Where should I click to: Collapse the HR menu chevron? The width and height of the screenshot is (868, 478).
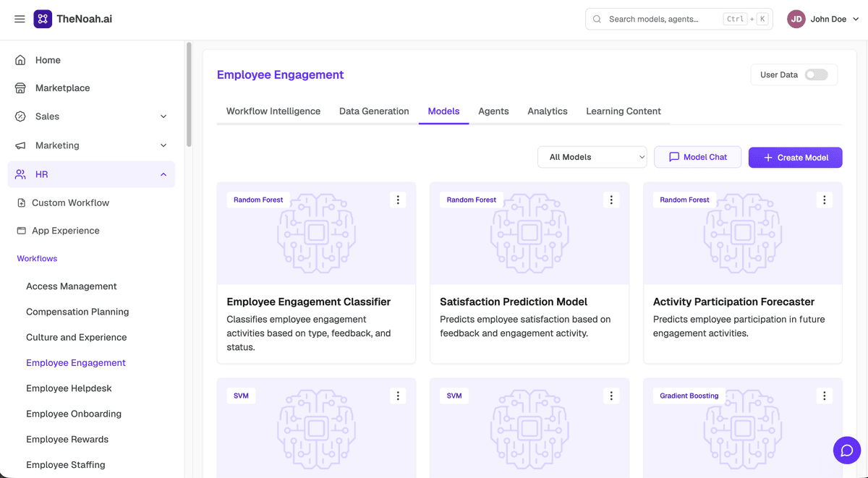coord(163,174)
